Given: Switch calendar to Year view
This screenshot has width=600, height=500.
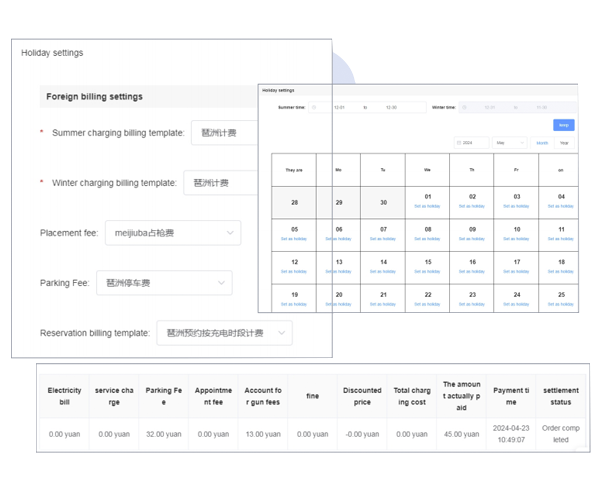Looking at the screenshot, I should (564, 143).
